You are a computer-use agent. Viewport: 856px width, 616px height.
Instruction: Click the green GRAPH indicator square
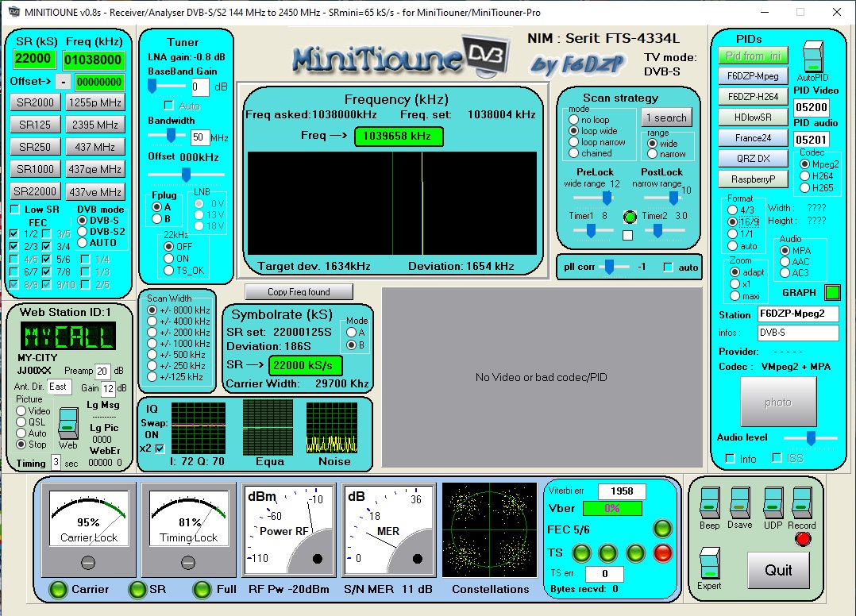point(832,292)
